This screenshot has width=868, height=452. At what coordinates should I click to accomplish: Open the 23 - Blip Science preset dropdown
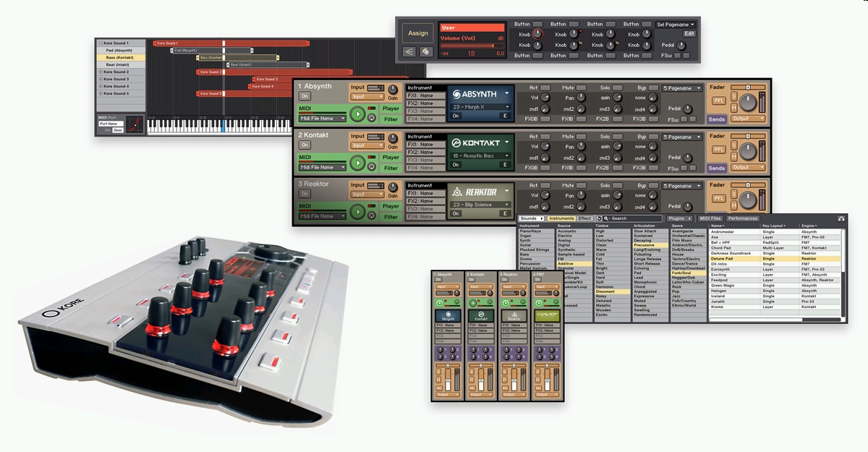pos(480,205)
